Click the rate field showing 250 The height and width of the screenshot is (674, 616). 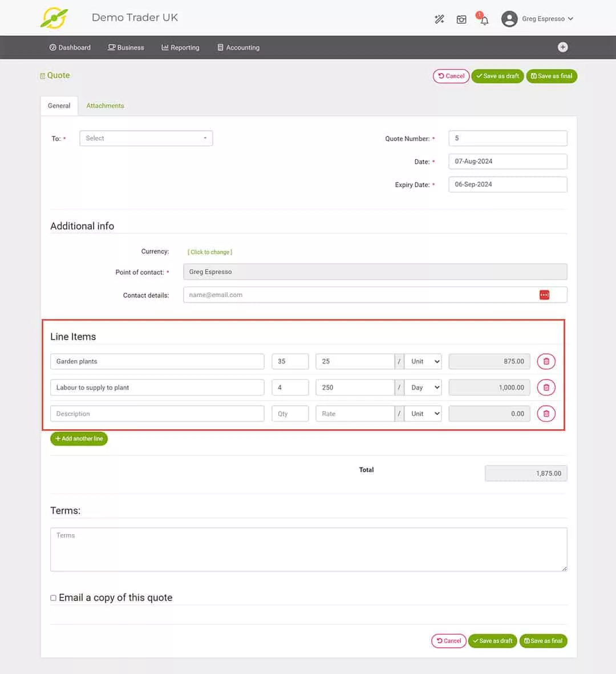coord(355,388)
